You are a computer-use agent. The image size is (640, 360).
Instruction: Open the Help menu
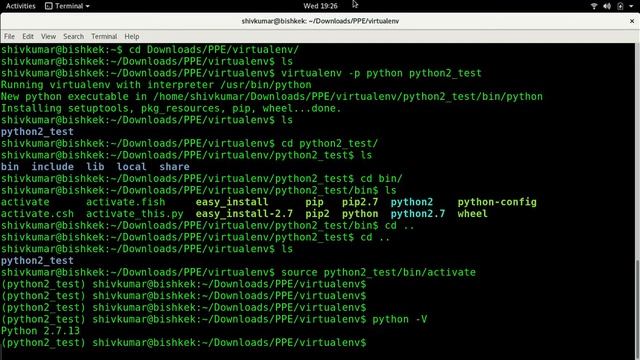click(x=132, y=36)
